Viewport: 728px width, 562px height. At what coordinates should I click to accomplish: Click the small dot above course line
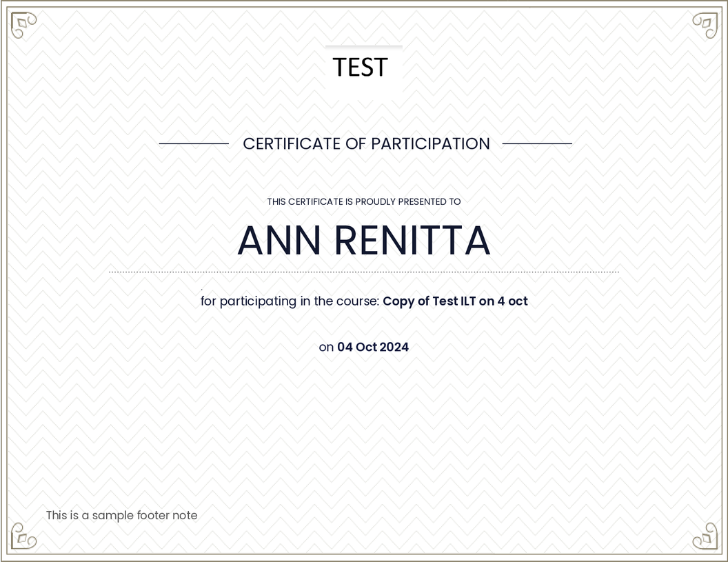201,289
